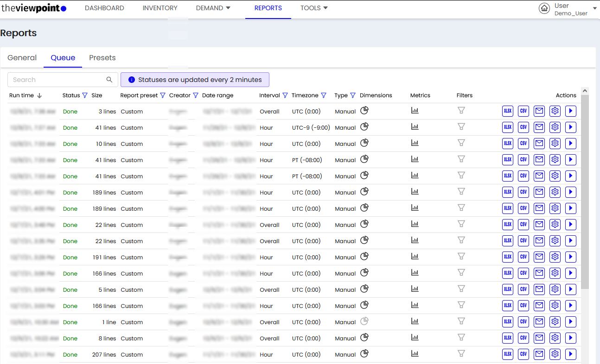Image resolution: width=600 pixels, height=364 pixels.
Task: Download CSV for the 8 lines report
Action: click(523, 338)
